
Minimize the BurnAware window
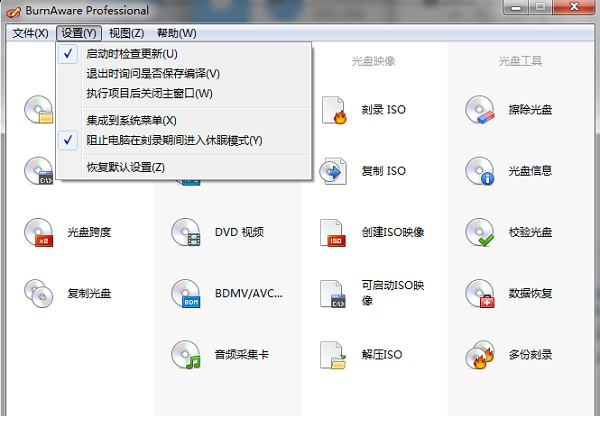516,7
